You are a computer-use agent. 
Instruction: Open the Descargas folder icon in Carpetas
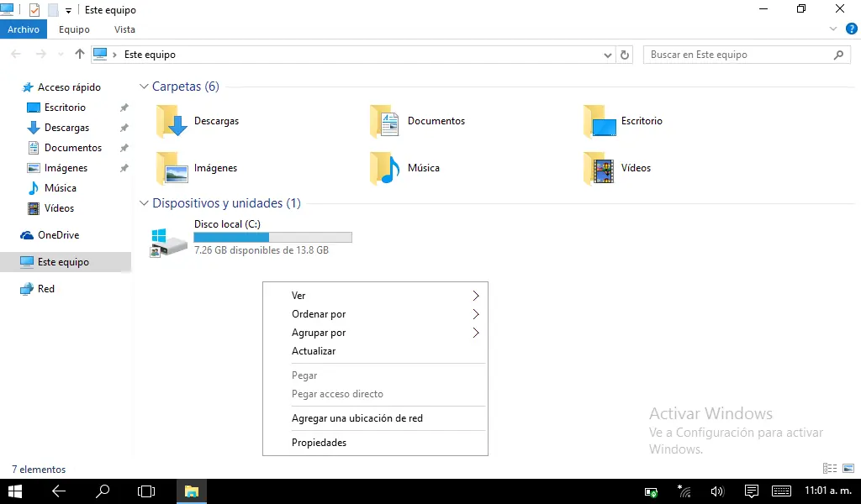[x=172, y=121]
